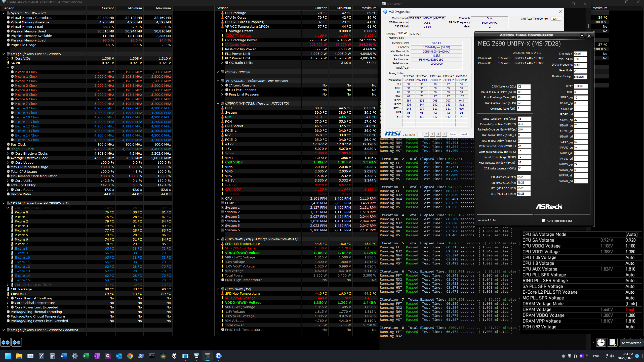Toggle Intel Real-Time Control OFF switch
Viewport: 644px width, 362px height.
point(555,19)
